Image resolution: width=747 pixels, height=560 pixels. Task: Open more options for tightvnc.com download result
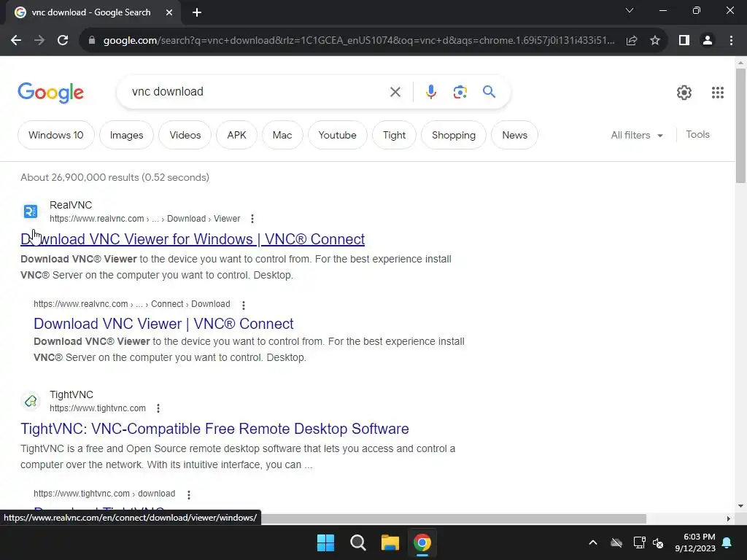(189, 495)
